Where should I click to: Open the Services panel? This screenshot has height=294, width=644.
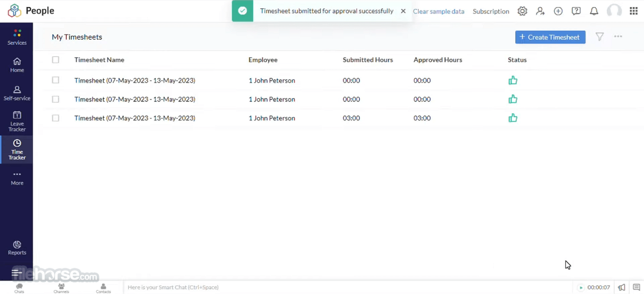coord(17,37)
